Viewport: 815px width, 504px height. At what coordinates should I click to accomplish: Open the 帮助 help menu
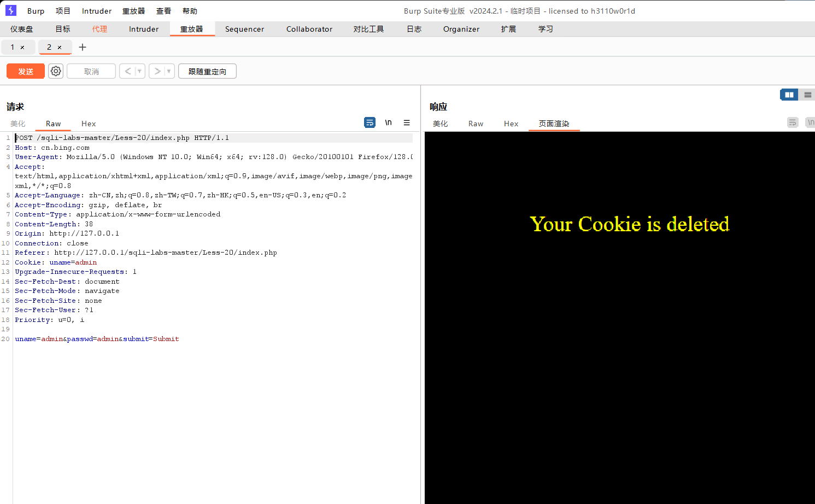190,11
